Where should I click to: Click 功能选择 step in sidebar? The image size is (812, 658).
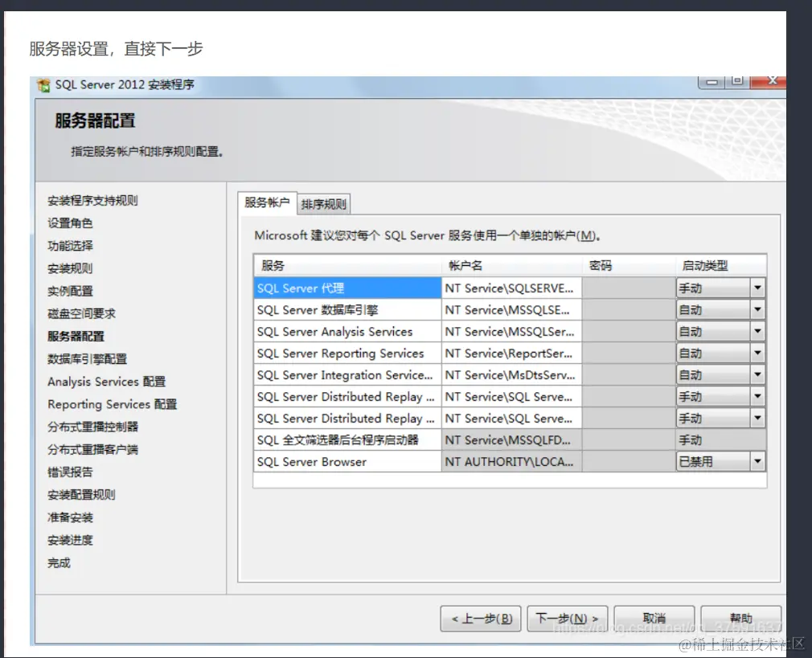[x=70, y=246]
